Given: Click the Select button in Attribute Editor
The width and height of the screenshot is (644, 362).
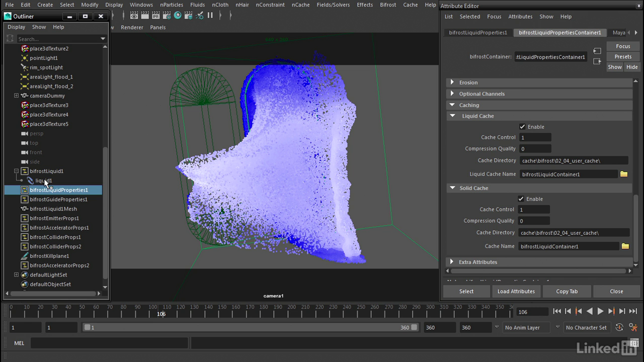Looking at the screenshot, I should click(466, 291).
